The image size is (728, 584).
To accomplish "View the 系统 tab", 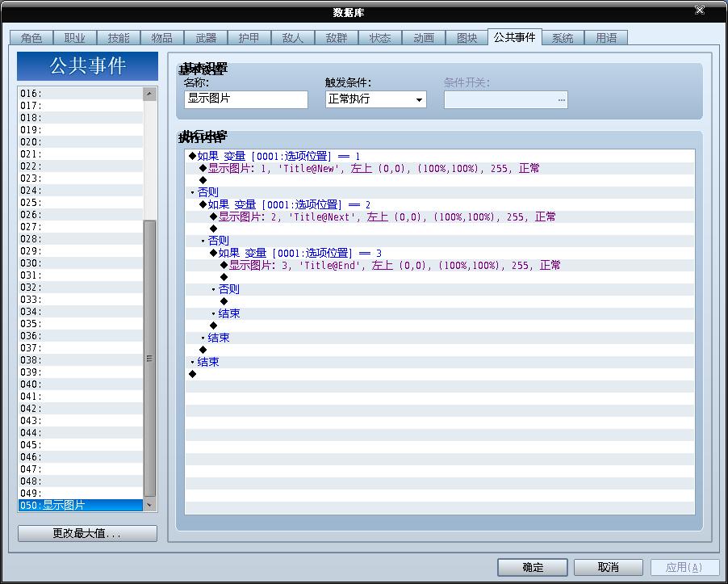I will coord(563,38).
